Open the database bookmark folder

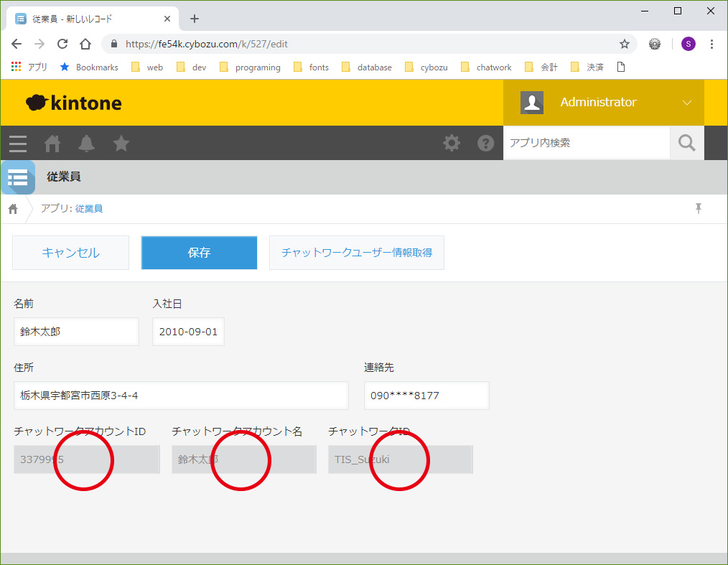click(x=367, y=67)
